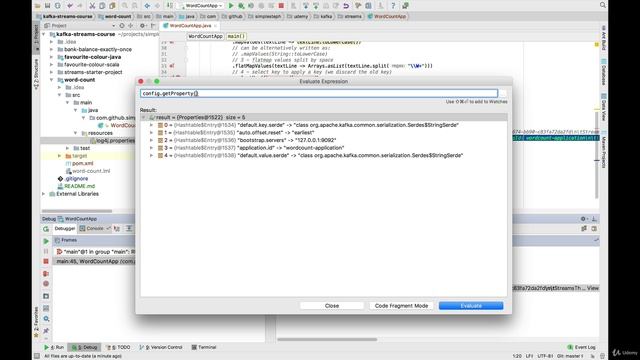The image size is (640, 360).
Task: Click the red Stop square in the top toolbar
Action: click(x=281, y=6)
